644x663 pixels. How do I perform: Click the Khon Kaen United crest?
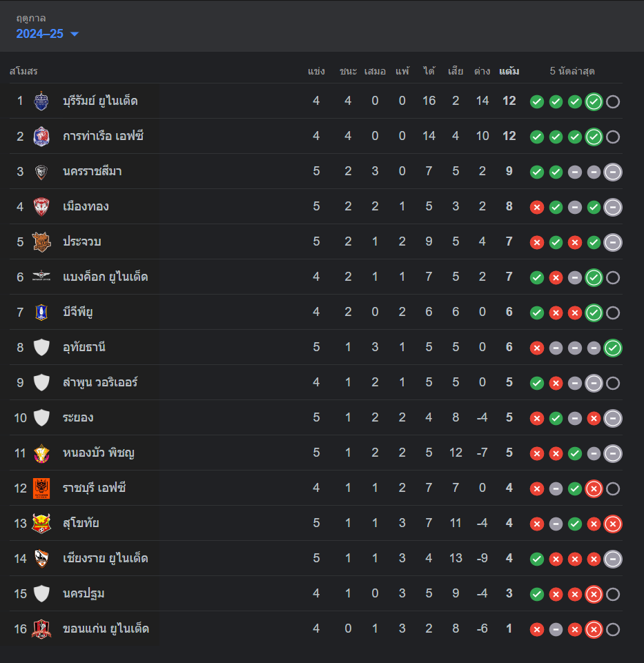click(41, 629)
